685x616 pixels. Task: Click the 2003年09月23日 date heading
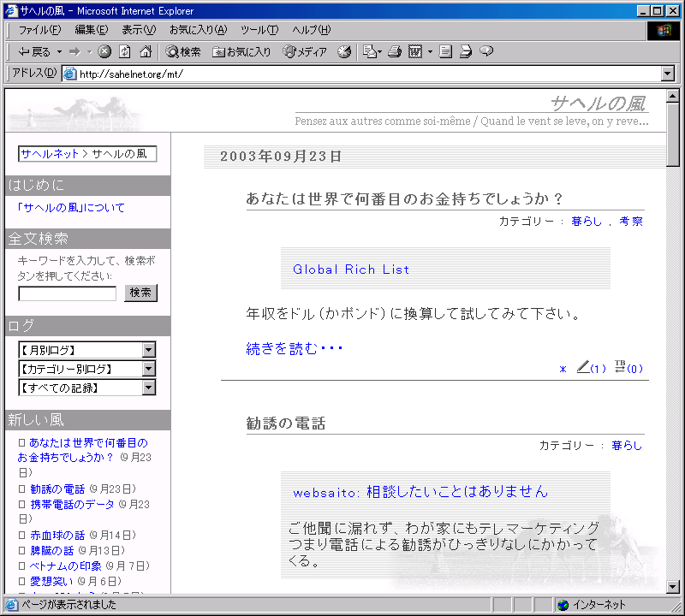[x=281, y=157]
